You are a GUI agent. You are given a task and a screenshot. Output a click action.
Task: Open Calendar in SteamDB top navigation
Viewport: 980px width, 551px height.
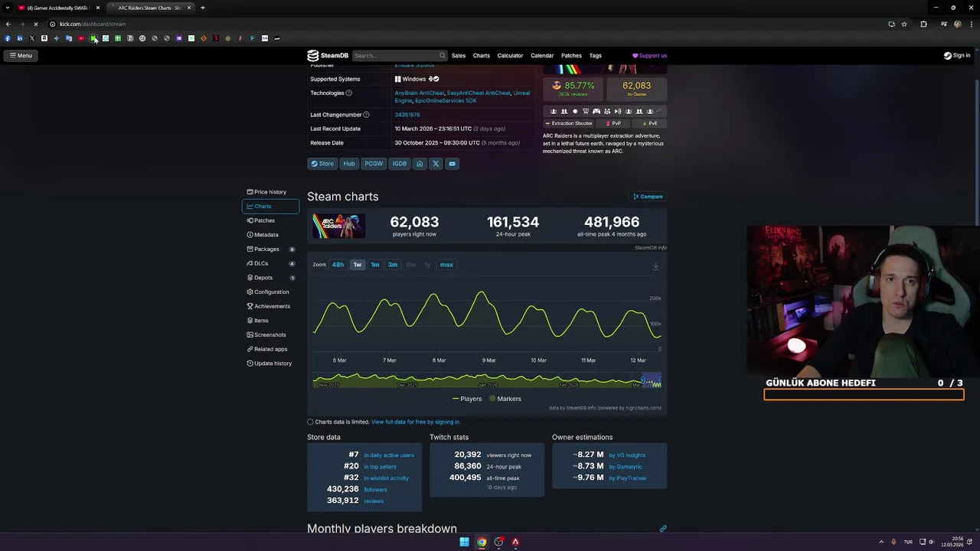(x=542, y=56)
